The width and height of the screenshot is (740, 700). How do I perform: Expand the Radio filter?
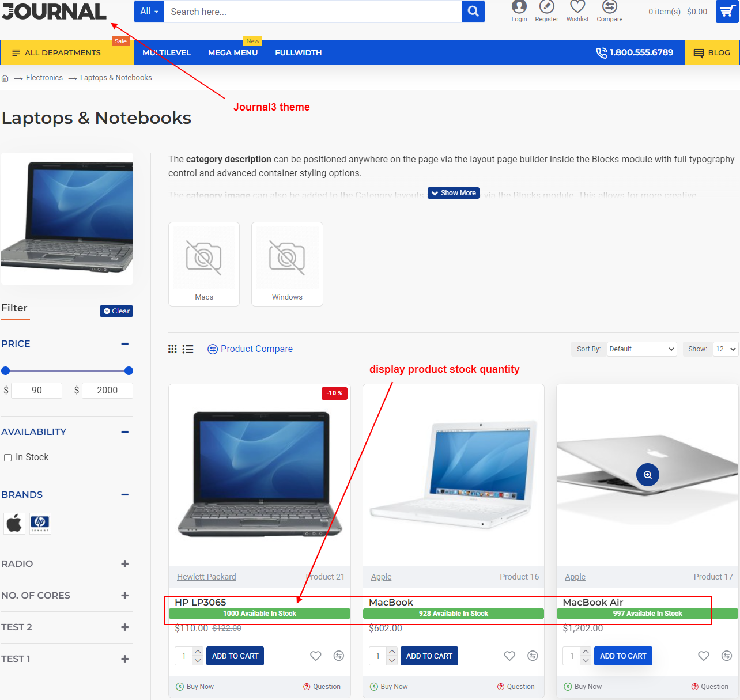pos(125,563)
